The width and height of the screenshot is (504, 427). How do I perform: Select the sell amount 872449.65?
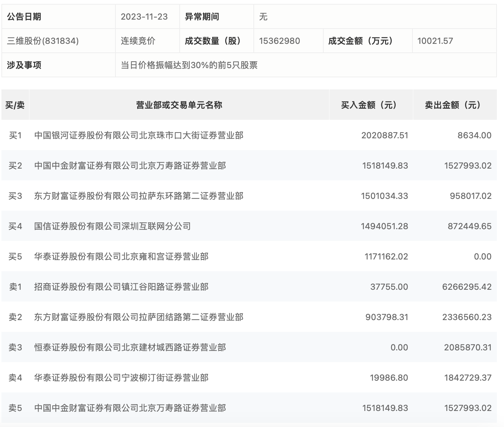coord(470,226)
